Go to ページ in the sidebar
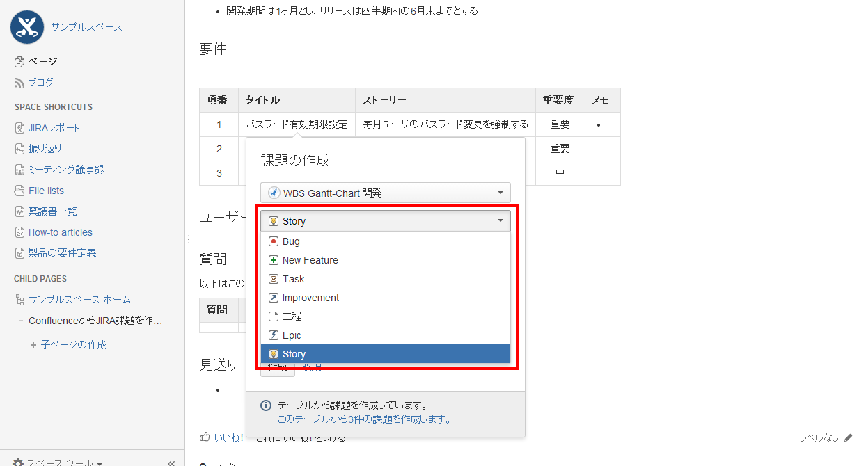The height and width of the screenshot is (466, 868). coord(42,62)
